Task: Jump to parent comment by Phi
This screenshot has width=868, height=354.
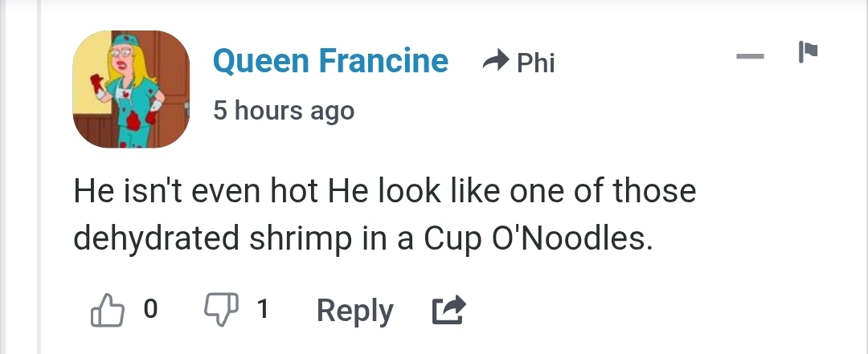Action: point(536,63)
